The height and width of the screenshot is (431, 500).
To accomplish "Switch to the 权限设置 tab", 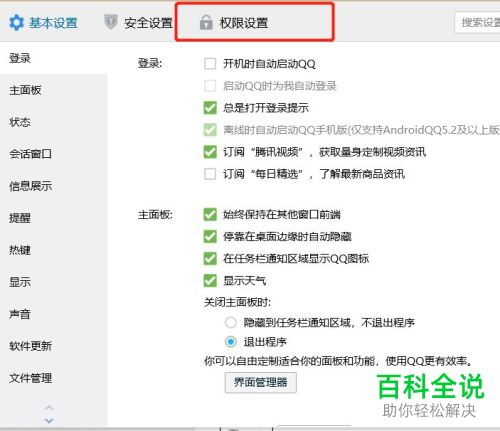I will click(x=234, y=23).
